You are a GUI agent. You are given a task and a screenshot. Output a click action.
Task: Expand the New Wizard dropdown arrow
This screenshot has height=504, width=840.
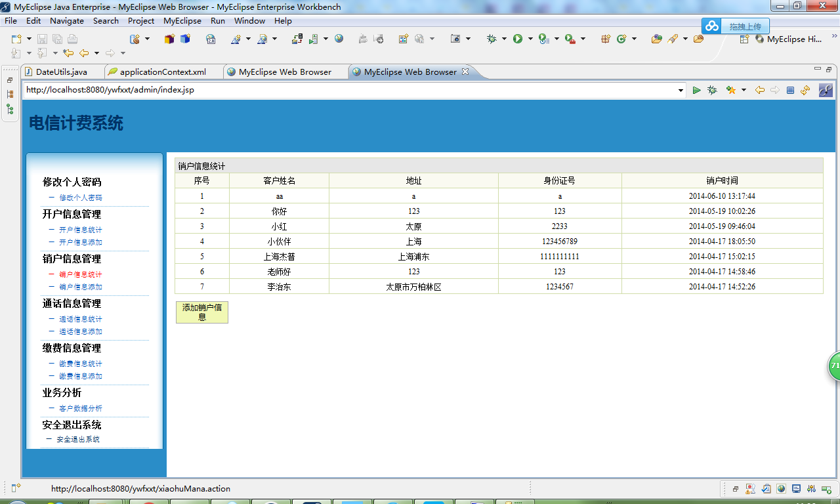click(x=29, y=38)
